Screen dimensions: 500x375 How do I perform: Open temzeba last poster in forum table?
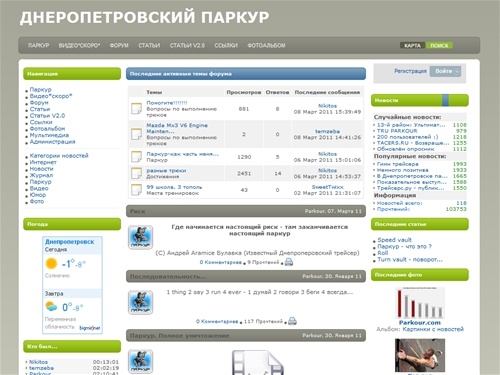point(327,131)
